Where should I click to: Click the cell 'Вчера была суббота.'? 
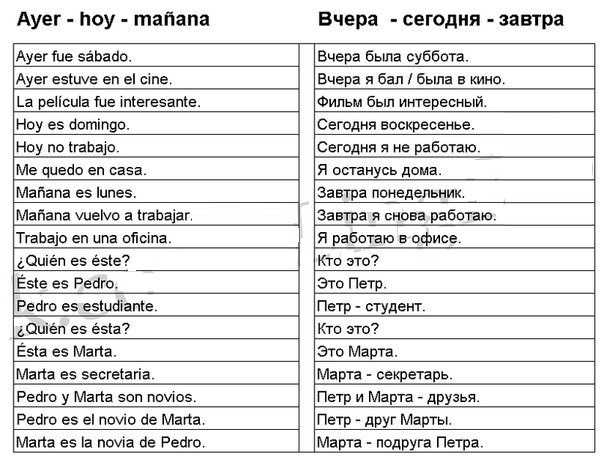(455, 55)
